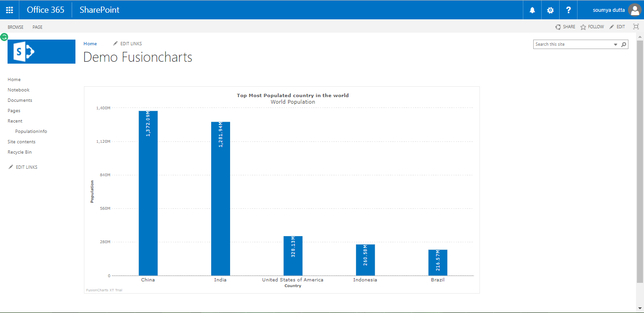Click the help question mark icon

tap(569, 10)
